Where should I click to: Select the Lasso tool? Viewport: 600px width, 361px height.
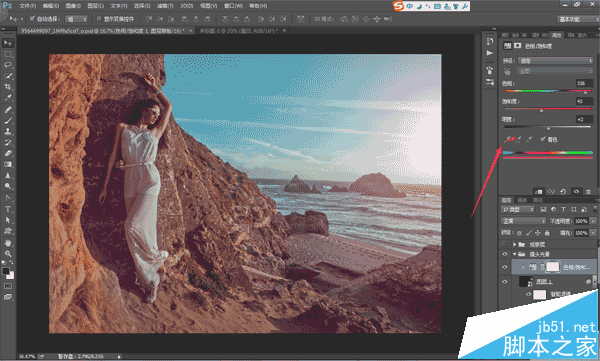coord(8,65)
